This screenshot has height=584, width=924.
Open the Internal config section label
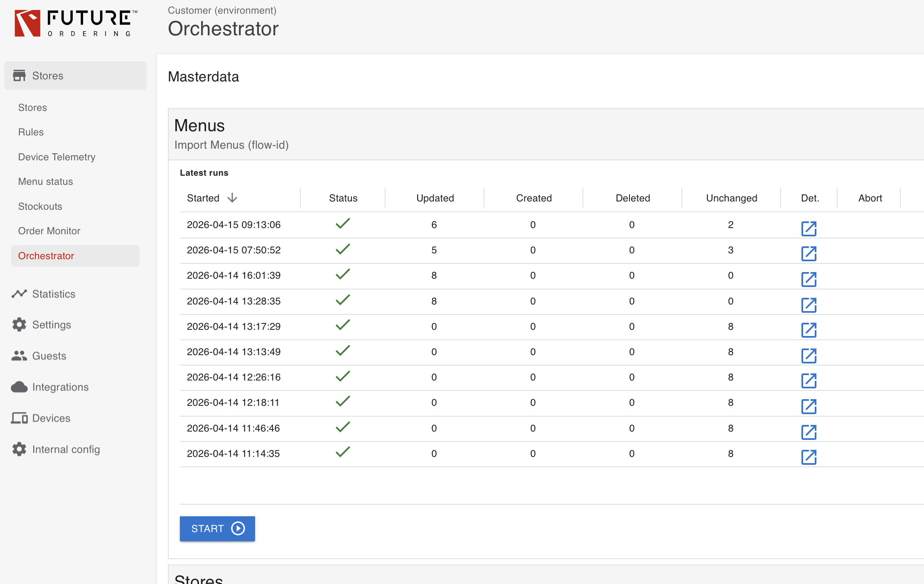[66, 449]
